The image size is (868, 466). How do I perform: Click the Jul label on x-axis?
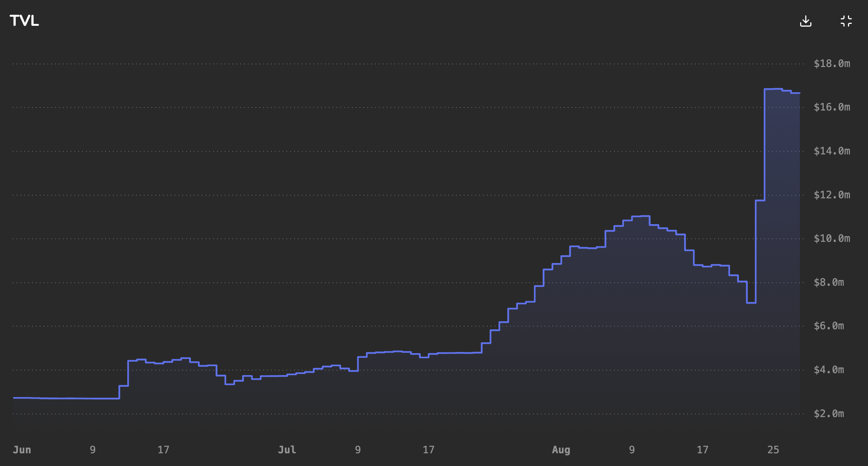pos(287,450)
